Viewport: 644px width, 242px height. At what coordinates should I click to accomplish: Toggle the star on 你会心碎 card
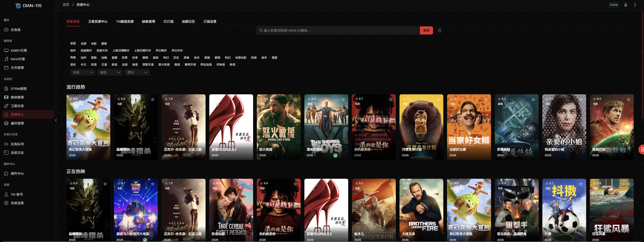pos(248,184)
